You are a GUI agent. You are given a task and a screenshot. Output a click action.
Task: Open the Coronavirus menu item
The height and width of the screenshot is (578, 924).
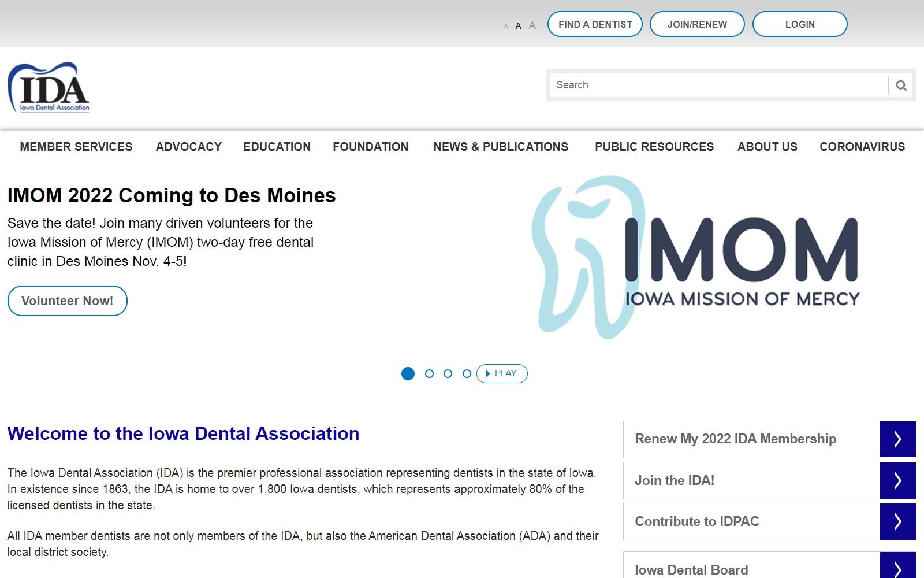[862, 147]
